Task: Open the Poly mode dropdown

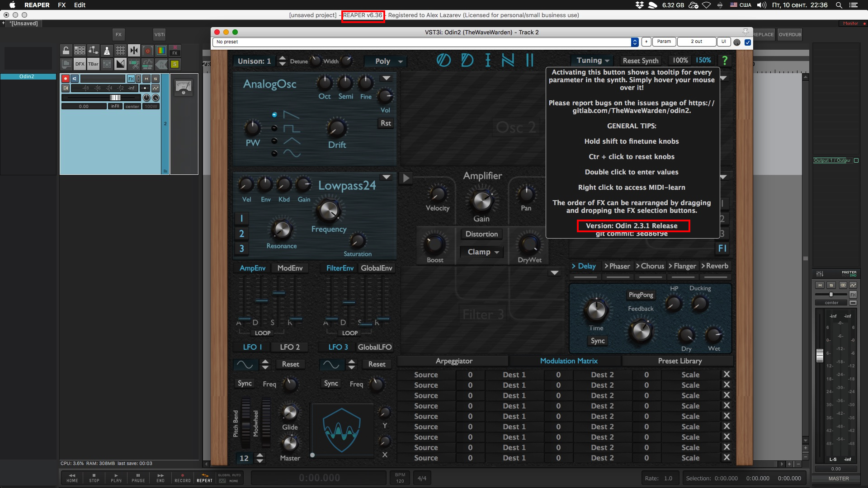Action: coord(389,61)
